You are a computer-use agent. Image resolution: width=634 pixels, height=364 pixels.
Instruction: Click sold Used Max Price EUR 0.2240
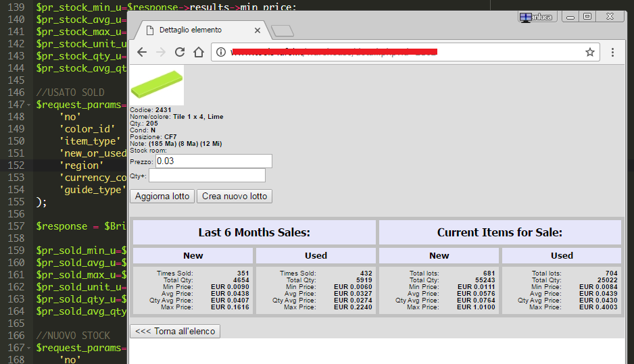click(x=353, y=307)
